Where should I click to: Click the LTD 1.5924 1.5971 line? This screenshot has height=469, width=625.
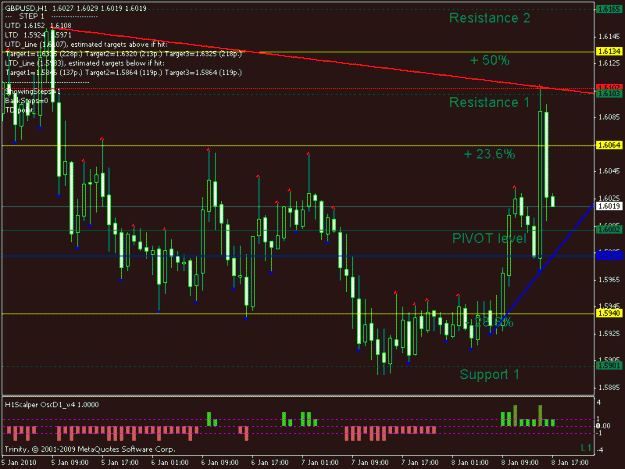38,35
